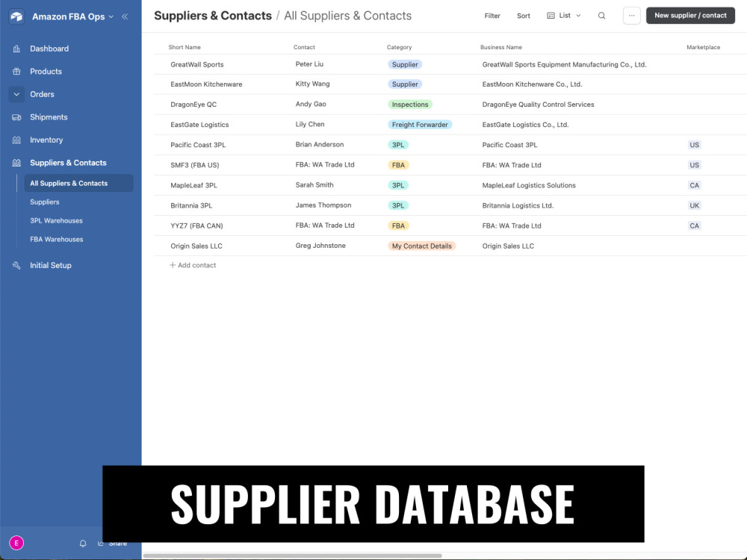
Task: Open the workspace switcher chevron
Action: pos(111,16)
